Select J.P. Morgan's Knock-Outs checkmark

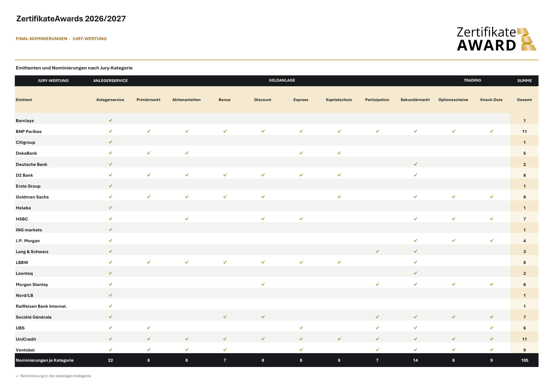click(x=491, y=241)
